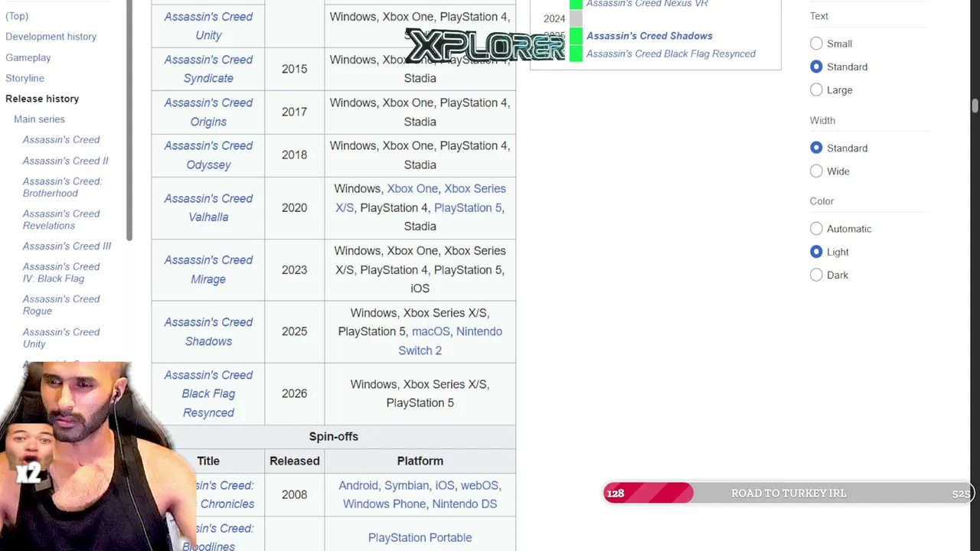Click the 2015 release year cell
The width and height of the screenshot is (980, 551).
(x=295, y=69)
